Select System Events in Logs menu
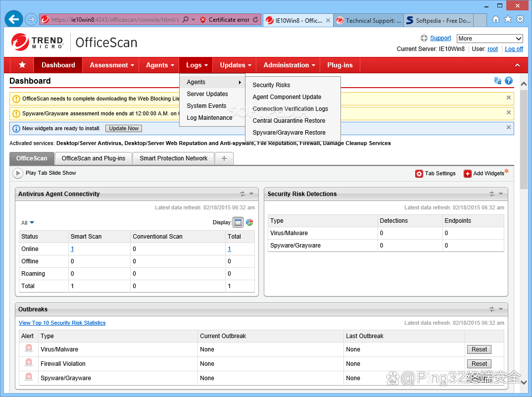The image size is (532, 397). coord(212,106)
